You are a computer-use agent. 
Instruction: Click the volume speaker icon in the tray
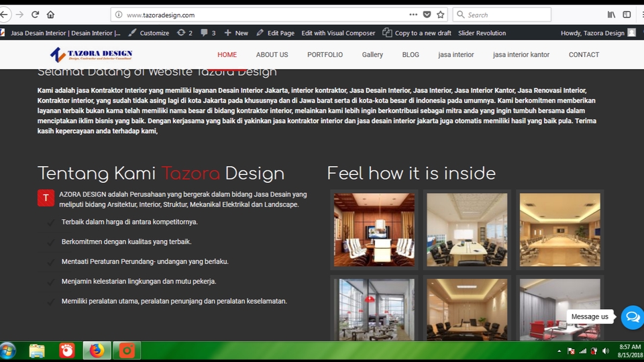click(606, 351)
